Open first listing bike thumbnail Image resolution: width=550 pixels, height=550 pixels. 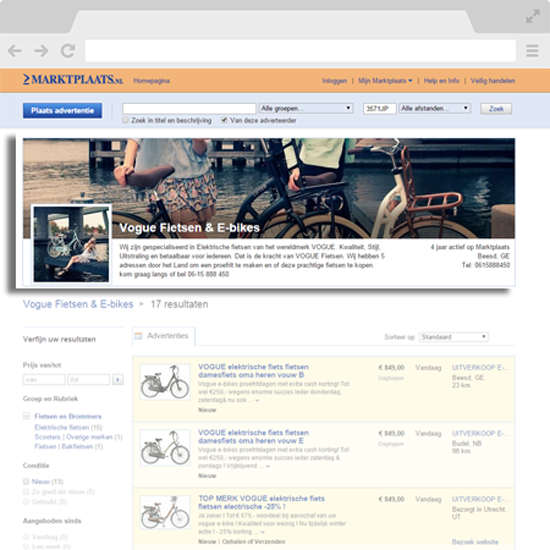tap(165, 382)
